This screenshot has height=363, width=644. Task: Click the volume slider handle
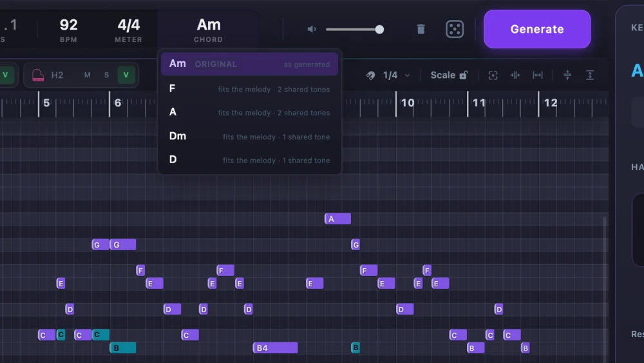click(x=379, y=29)
